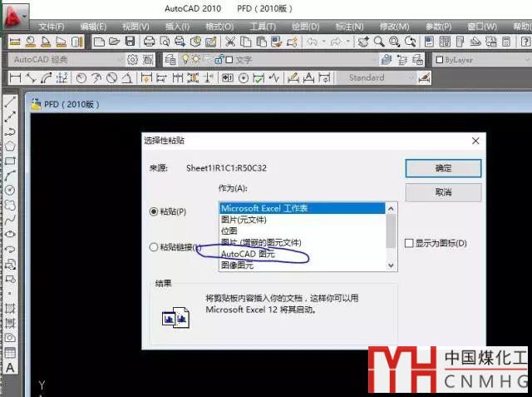Click the Plot printer icon
Screen dimensions: 532x397
pos(150,42)
